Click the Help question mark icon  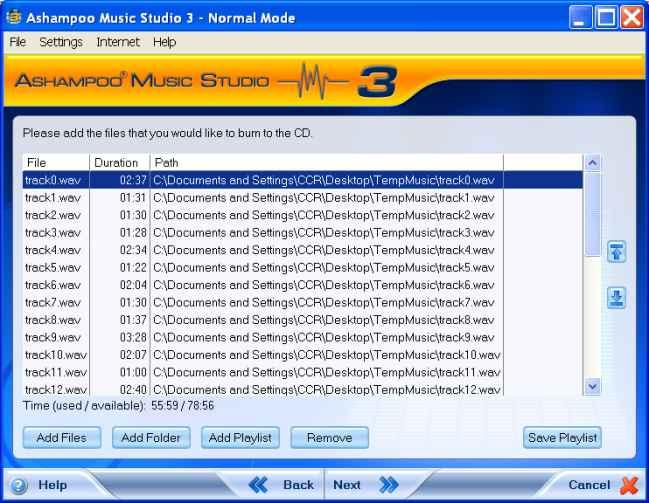(x=19, y=485)
